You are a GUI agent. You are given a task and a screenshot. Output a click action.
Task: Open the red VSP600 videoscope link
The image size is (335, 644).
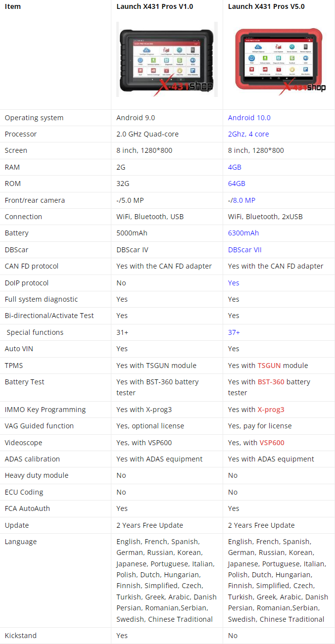272,443
